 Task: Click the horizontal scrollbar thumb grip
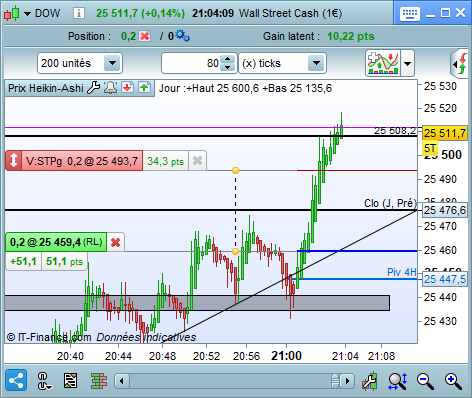(x=335, y=381)
